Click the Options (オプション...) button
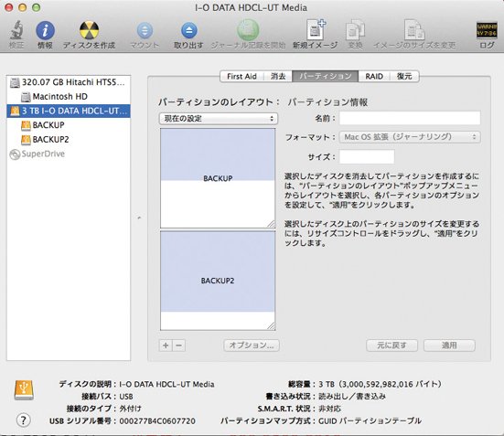504x436 pixels. 252,346
